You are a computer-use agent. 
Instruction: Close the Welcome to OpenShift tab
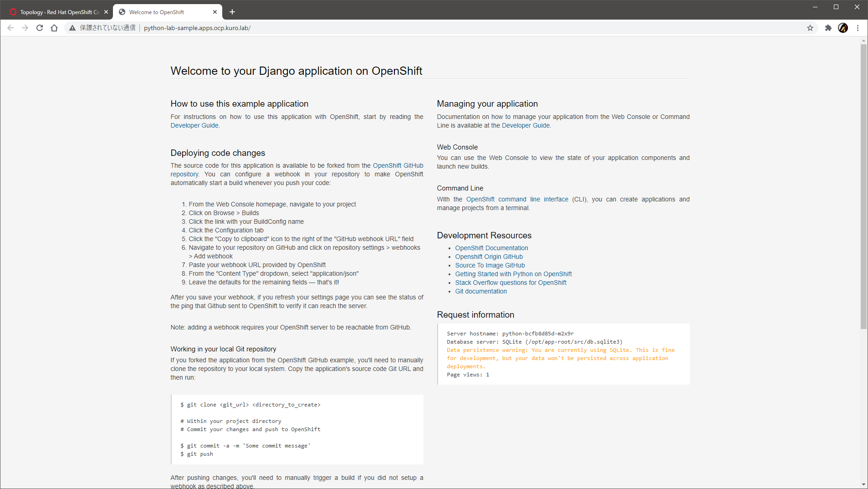(215, 12)
